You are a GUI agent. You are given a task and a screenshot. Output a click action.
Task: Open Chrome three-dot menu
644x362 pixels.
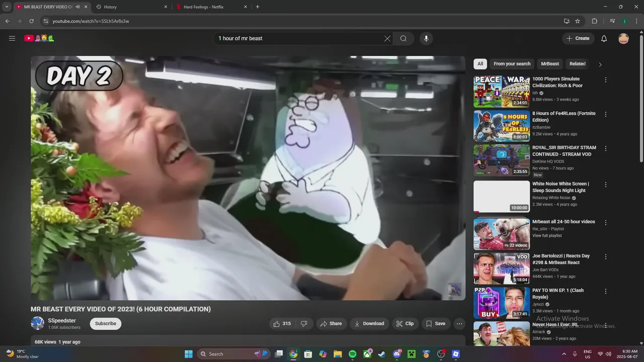[636, 21]
